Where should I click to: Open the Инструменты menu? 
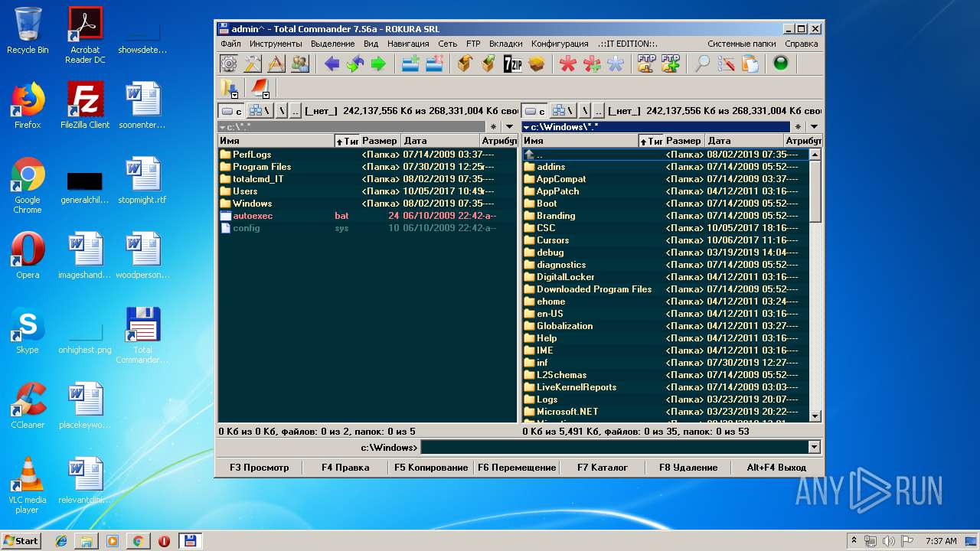click(276, 44)
